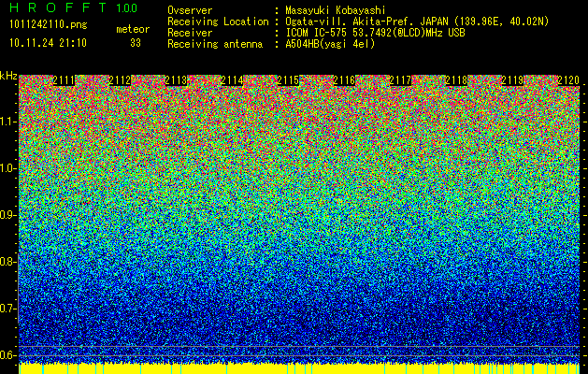Click time marker 2114

(232, 80)
